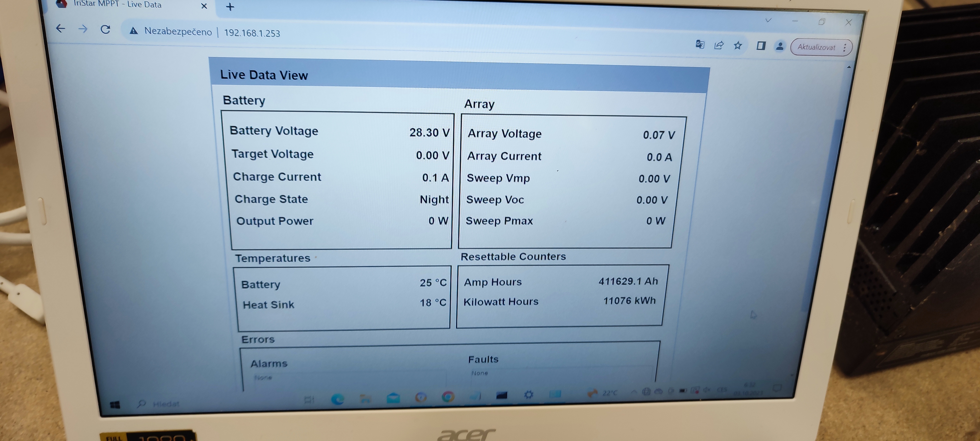Bookmark this page with star icon
The image size is (980, 441).
(x=738, y=46)
